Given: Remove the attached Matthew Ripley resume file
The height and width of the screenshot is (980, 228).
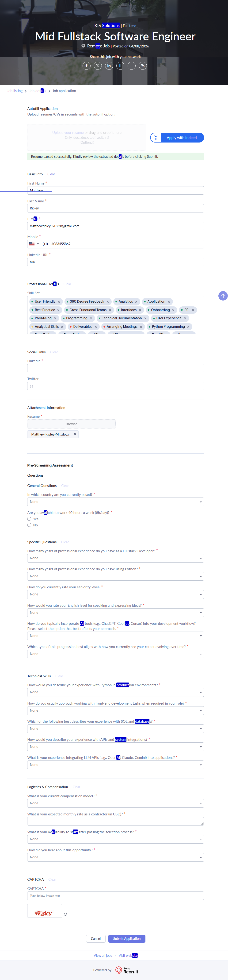Looking at the screenshot, I should click(x=75, y=434).
